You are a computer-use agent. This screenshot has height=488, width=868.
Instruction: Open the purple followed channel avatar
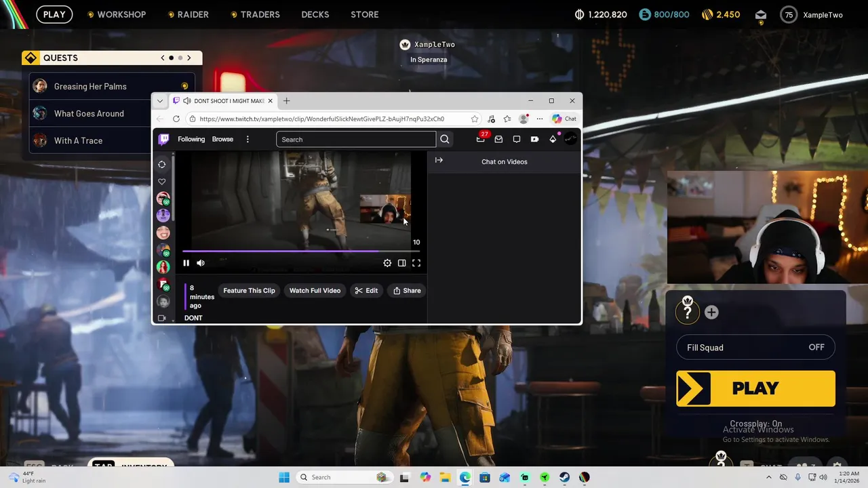coord(163,216)
